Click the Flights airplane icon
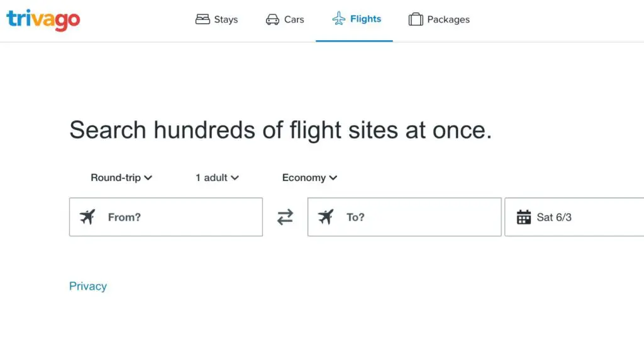 (339, 19)
